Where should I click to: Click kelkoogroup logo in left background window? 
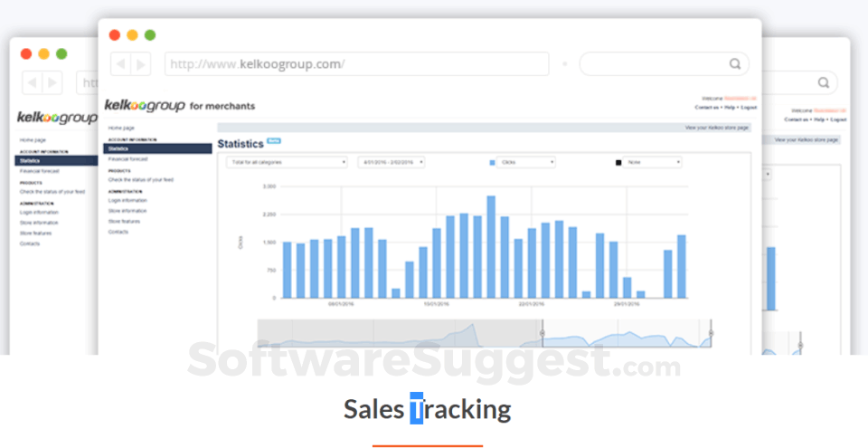pos(57,118)
